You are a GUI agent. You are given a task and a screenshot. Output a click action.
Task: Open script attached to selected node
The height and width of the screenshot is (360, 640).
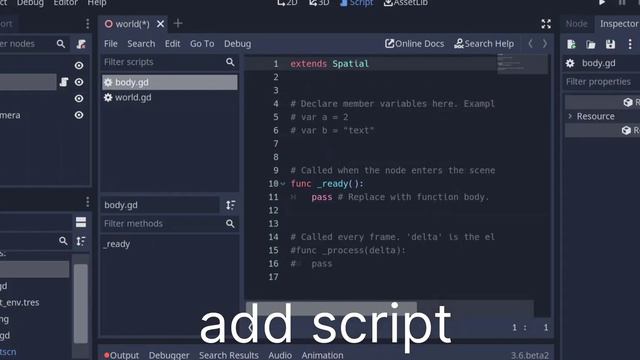point(64,82)
